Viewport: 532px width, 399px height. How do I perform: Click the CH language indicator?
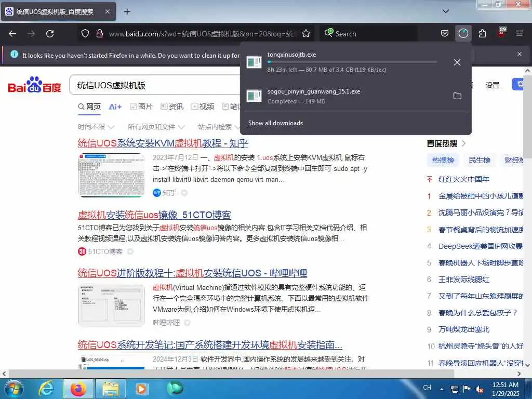427,388
